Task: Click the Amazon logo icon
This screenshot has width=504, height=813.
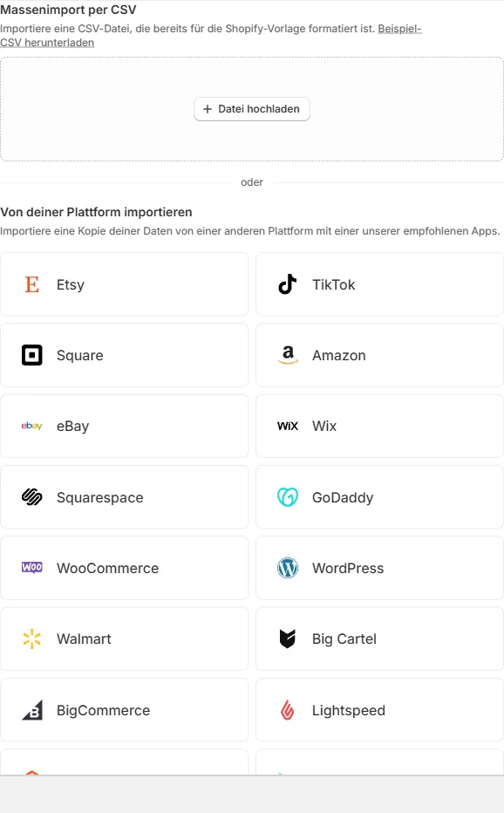Action: point(288,355)
